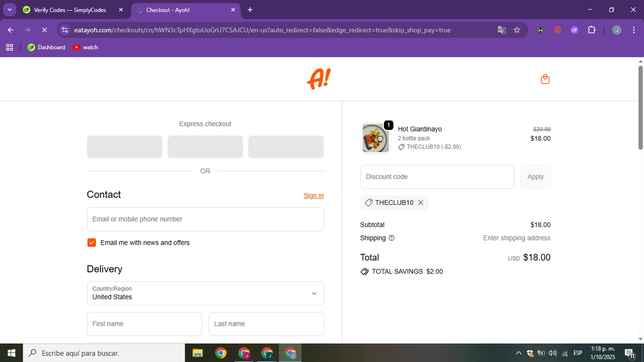This screenshot has height=362, width=644.
Task: Click the first express checkout button
Action: (125, 147)
